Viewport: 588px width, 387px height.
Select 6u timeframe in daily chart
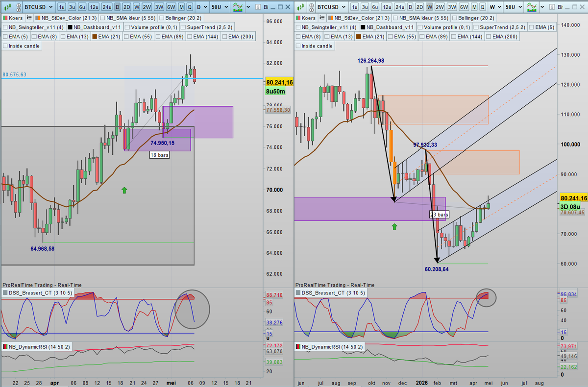coord(82,7)
